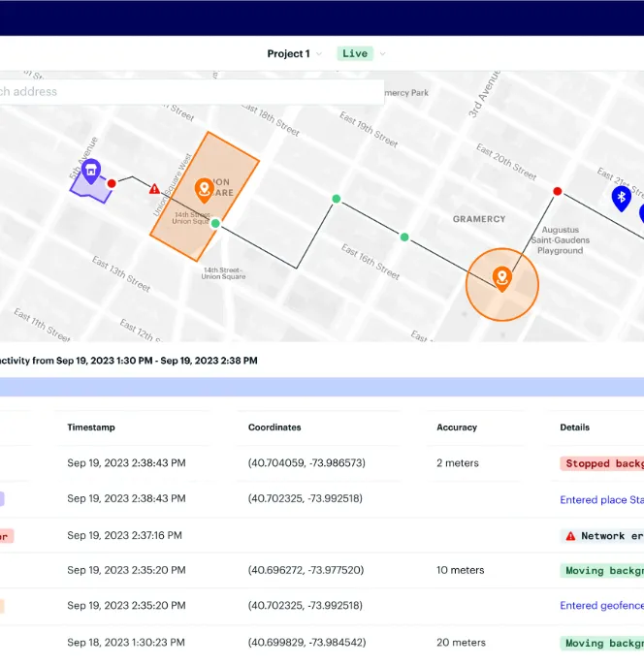This screenshot has height=665, width=644.
Task: Open the Entered geofence link
Action: click(602, 605)
